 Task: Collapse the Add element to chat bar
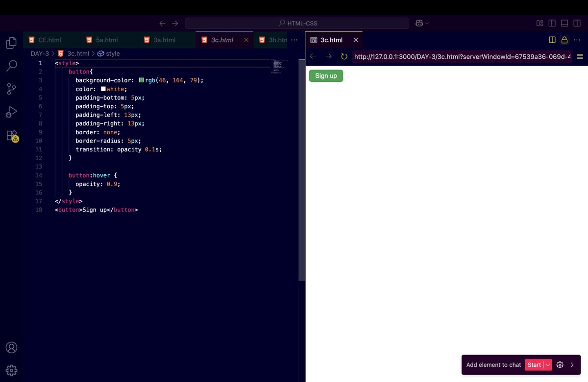click(x=572, y=365)
